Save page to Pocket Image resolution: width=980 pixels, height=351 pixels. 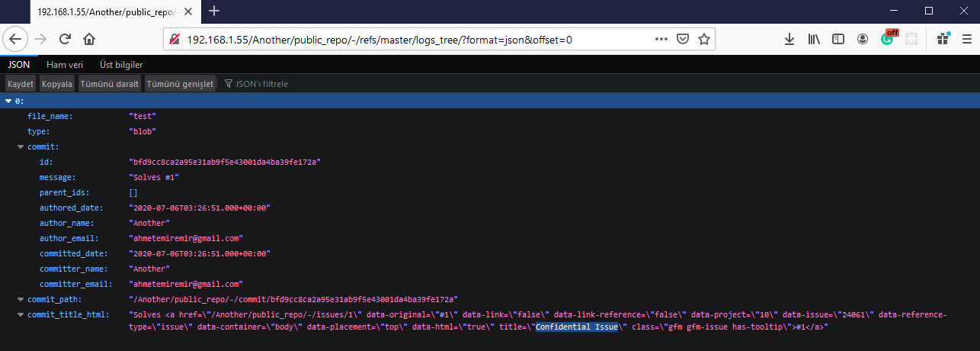(684, 39)
